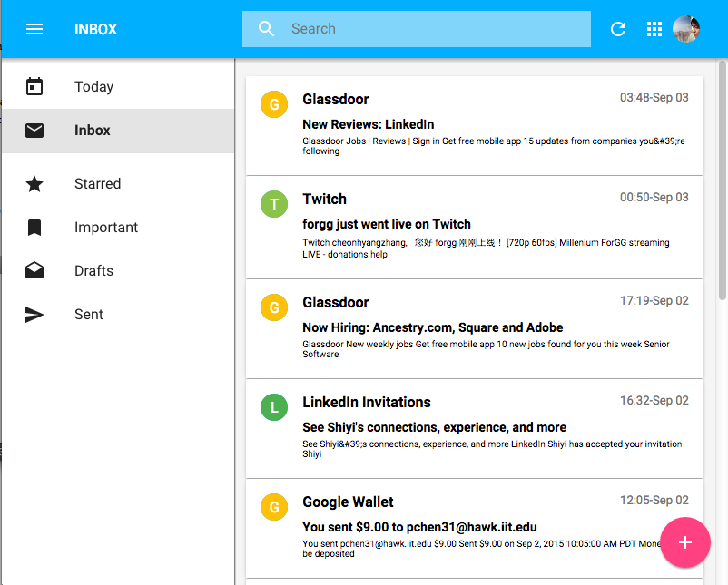The width and height of the screenshot is (728, 585).
Task: Click the Drafts open-envelope icon
Action: pos(34,270)
